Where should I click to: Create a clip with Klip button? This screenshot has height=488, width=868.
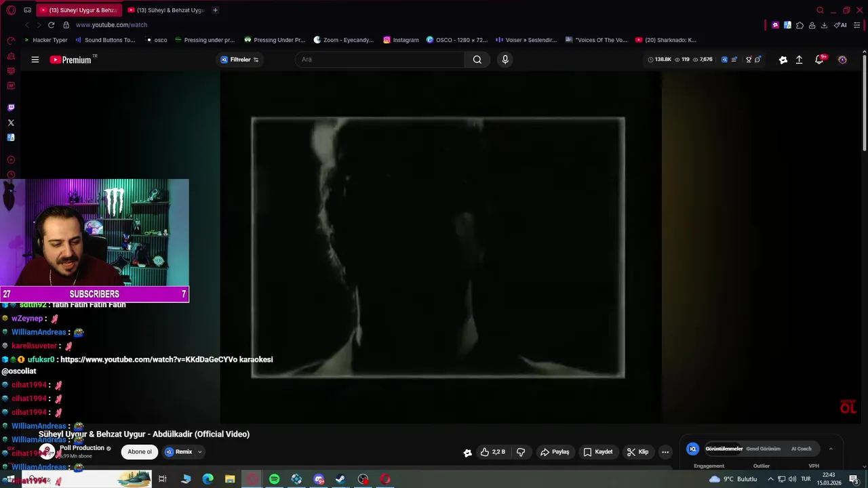coord(637,452)
